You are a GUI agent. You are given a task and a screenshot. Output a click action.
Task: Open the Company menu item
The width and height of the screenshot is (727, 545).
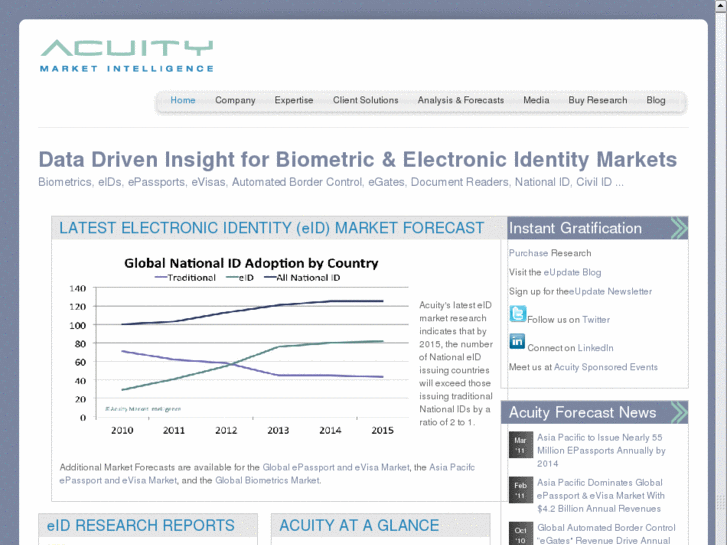[x=235, y=100]
